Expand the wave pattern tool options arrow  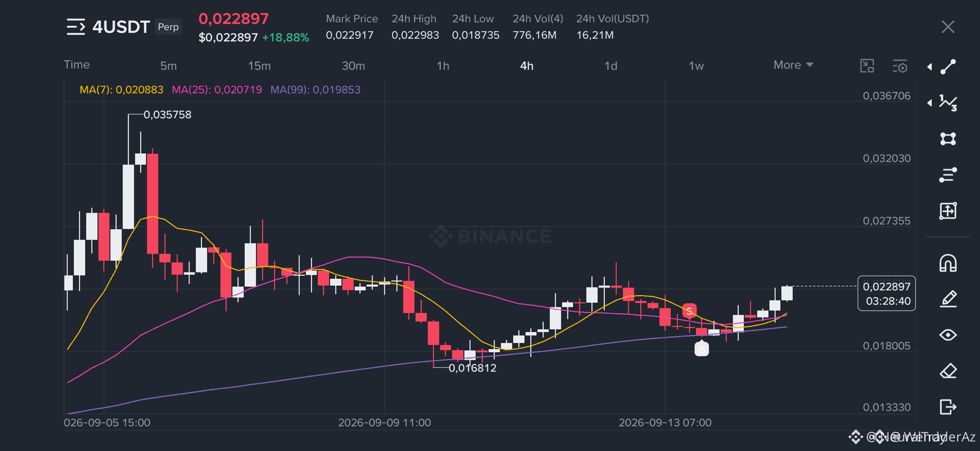click(x=929, y=103)
